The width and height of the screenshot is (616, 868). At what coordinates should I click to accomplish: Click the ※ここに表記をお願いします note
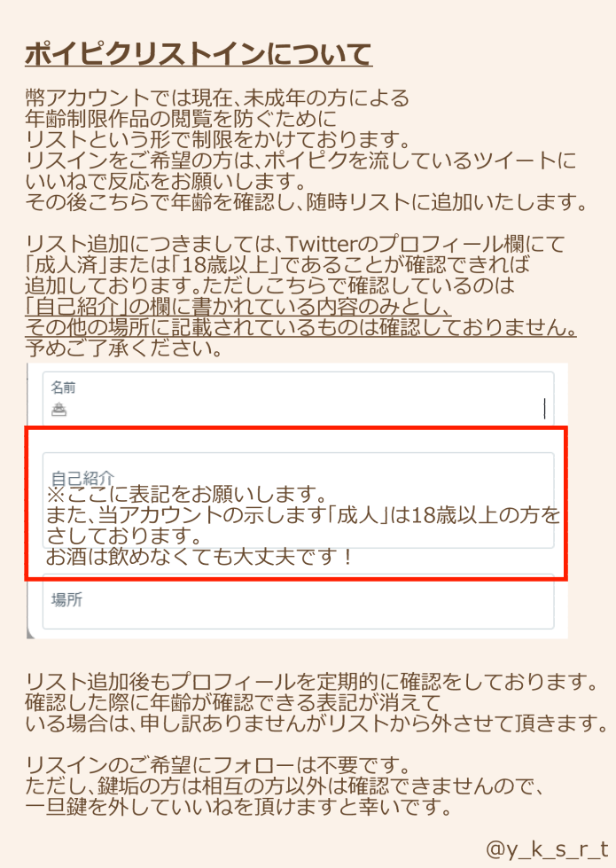point(187,494)
